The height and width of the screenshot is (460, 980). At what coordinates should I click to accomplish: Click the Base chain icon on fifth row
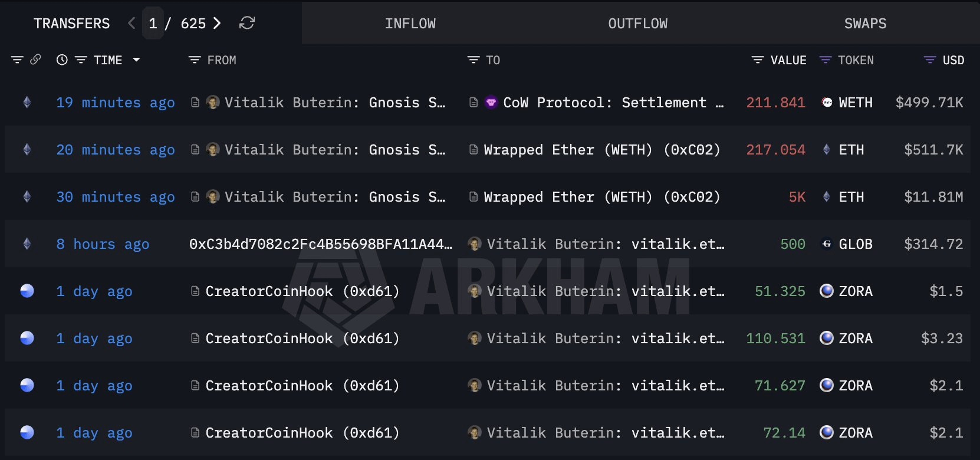click(x=27, y=291)
